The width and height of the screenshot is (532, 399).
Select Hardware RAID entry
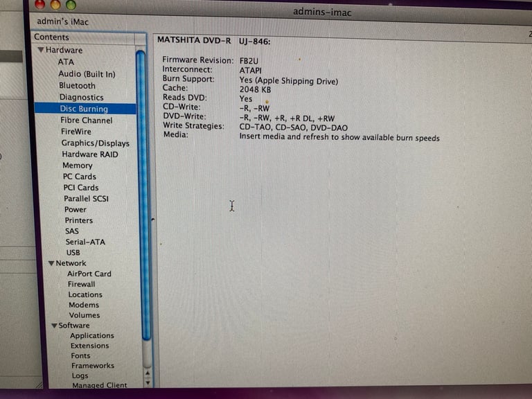click(90, 154)
